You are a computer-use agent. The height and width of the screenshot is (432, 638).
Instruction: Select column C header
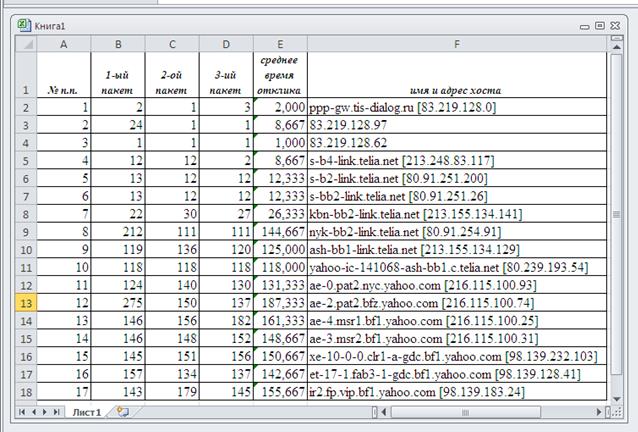[172, 44]
